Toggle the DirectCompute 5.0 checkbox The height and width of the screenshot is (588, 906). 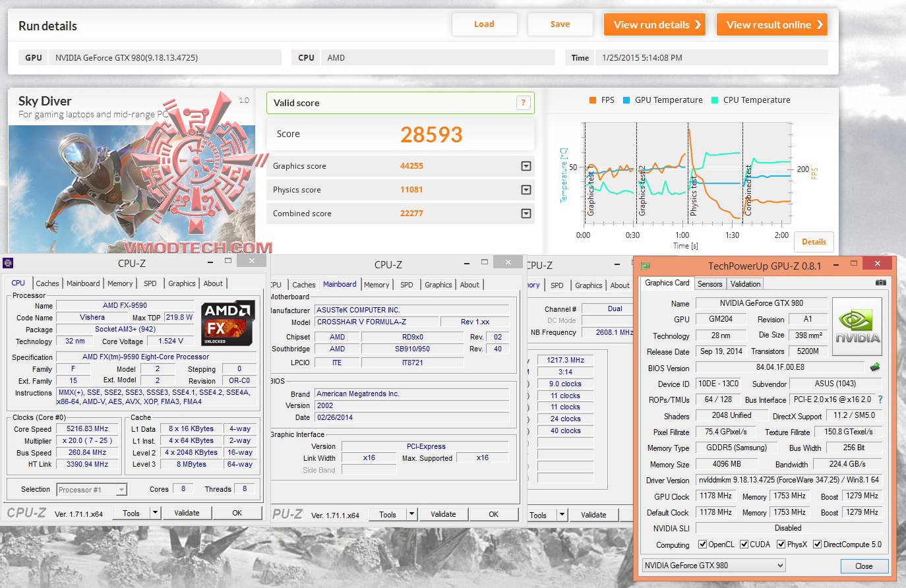point(818,544)
